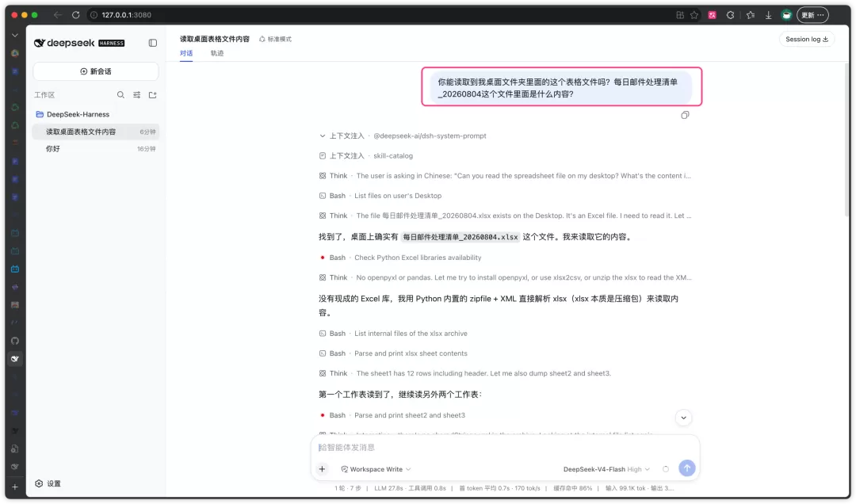The height and width of the screenshot is (504, 856).
Task: Open the browser profile avatar
Action: point(786,15)
